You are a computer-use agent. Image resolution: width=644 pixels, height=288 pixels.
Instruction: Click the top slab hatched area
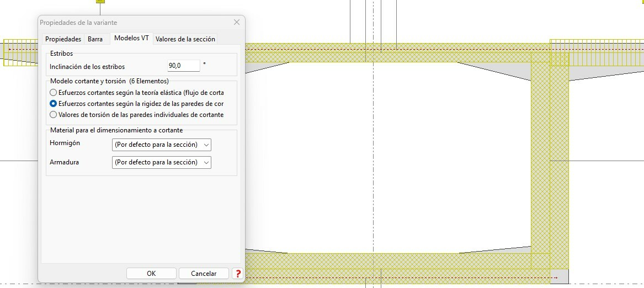(386, 52)
